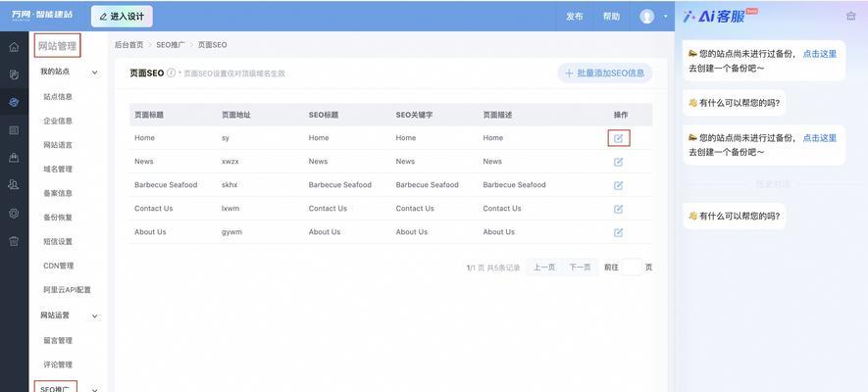The height and width of the screenshot is (392, 868).
Task: Click 'Barbecue Seafood' in the 页面标题 column
Action: (166, 185)
